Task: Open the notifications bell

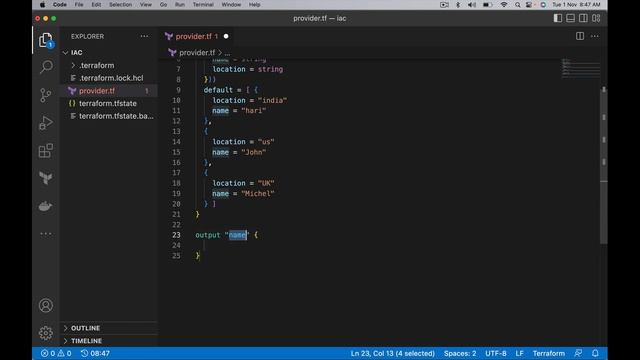Action: [595, 353]
